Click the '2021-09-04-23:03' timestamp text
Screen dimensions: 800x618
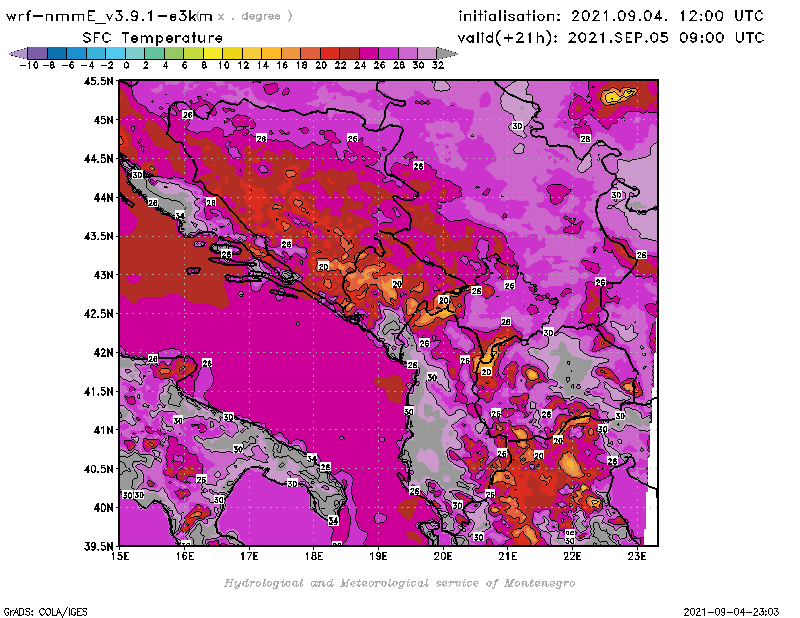731,612
